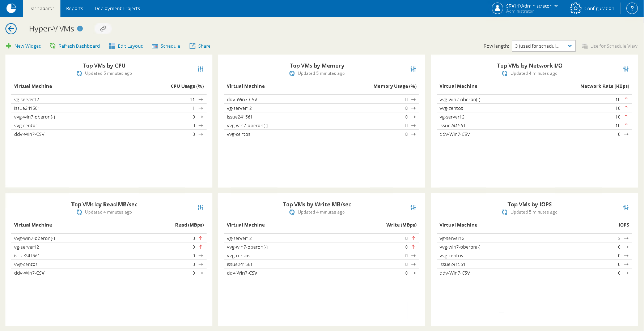The image size is (644, 331).
Task: Open settings icon for Top VMs by CPU
Action: coord(200,69)
